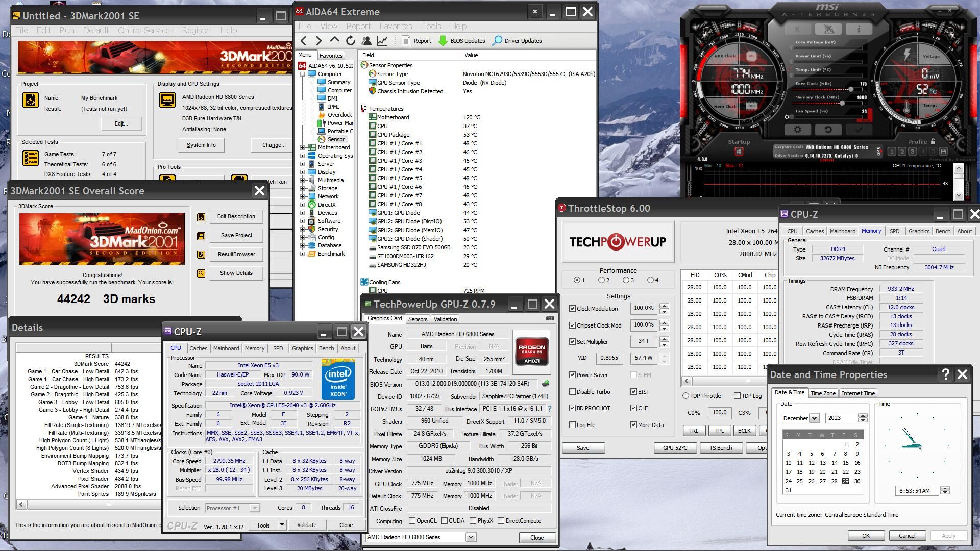
Task: Click the AIDA64 Refresh icon
Action: pyautogui.click(x=350, y=41)
